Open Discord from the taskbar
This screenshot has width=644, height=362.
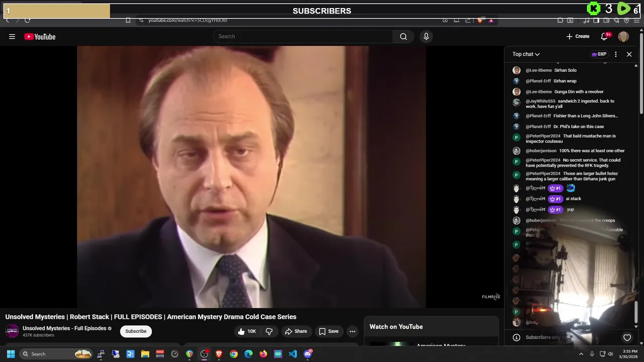tap(308, 354)
